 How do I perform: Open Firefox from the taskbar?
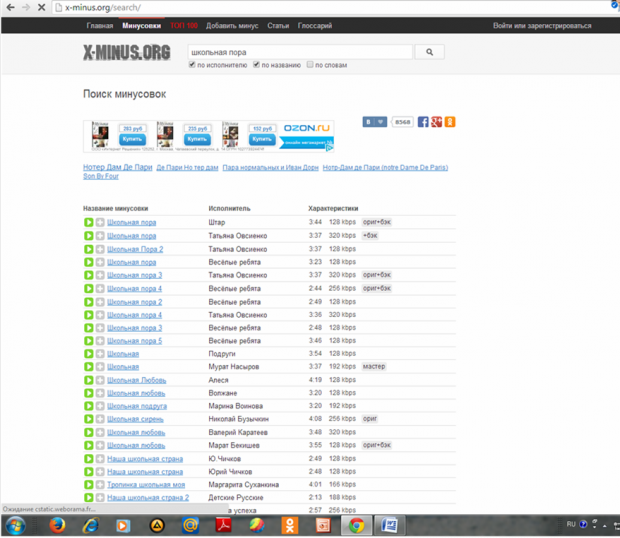point(57,525)
